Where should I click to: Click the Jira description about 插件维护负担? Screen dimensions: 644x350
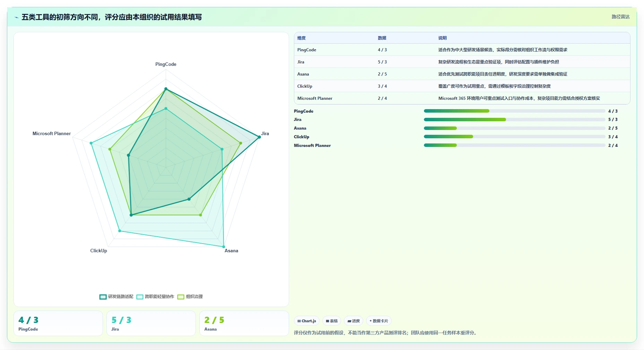coord(498,62)
